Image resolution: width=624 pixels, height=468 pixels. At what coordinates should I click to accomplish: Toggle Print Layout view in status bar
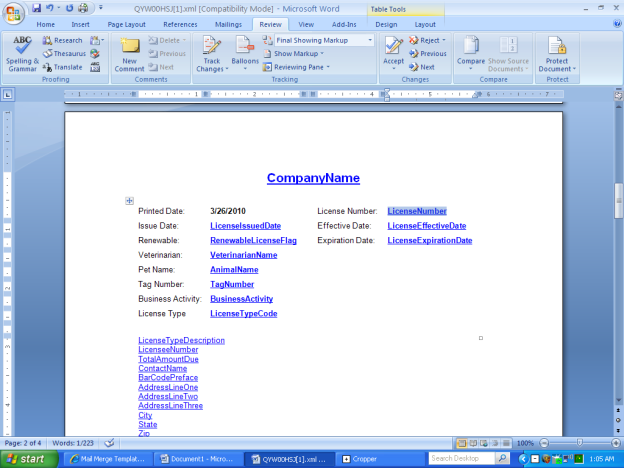pyautogui.click(x=463, y=443)
